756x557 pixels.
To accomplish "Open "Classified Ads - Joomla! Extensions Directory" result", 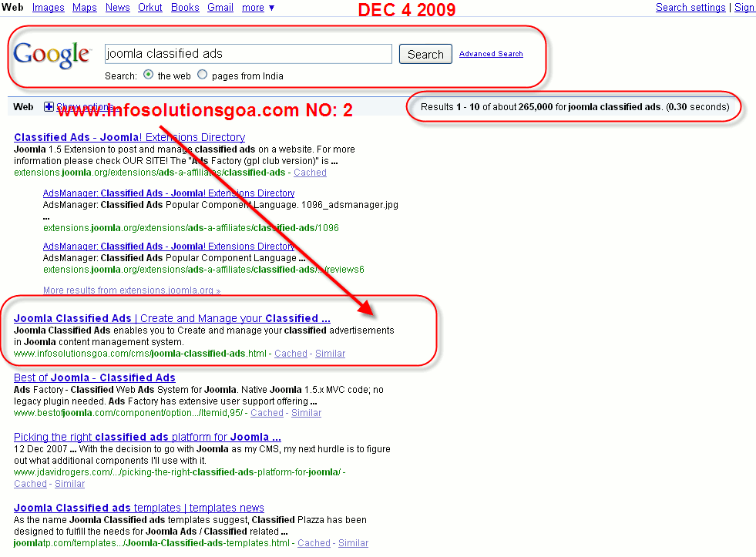I will [x=129, y=137].
